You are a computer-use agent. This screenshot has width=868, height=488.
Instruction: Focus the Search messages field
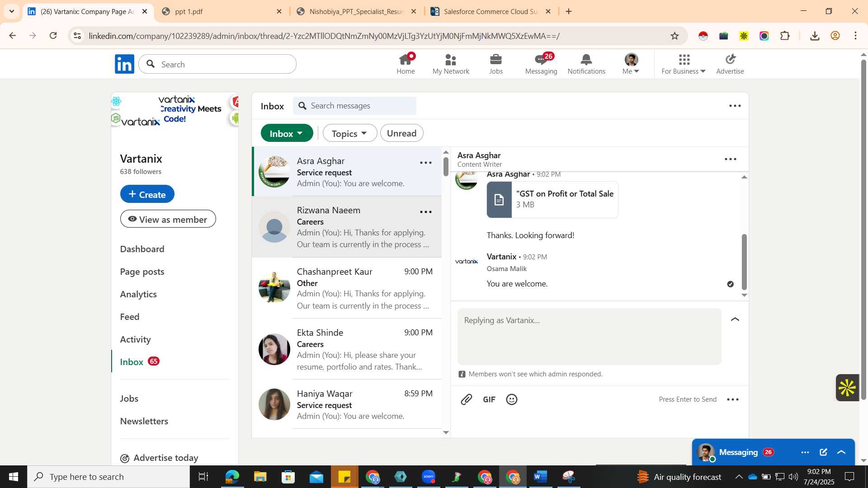point(354,106)
